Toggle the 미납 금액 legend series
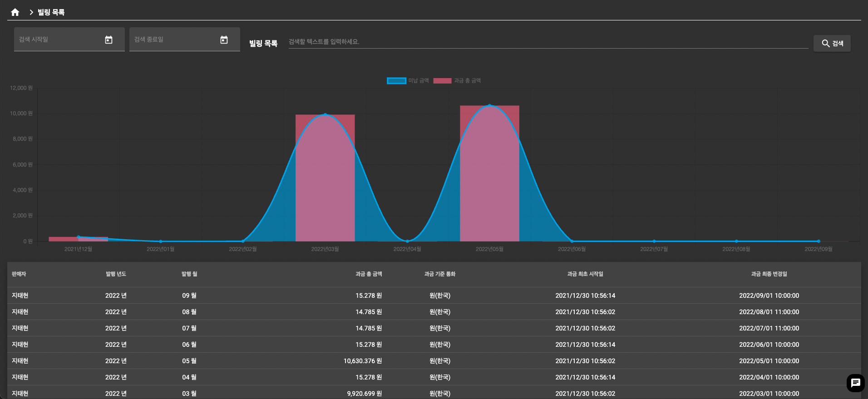 coord(408,81)
